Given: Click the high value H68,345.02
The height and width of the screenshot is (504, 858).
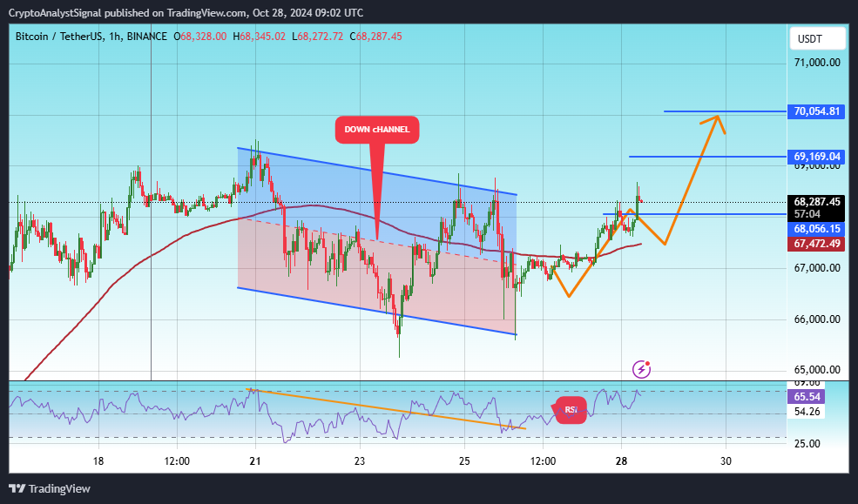Looking at the screenshot, I should click(x=259, y=37).
